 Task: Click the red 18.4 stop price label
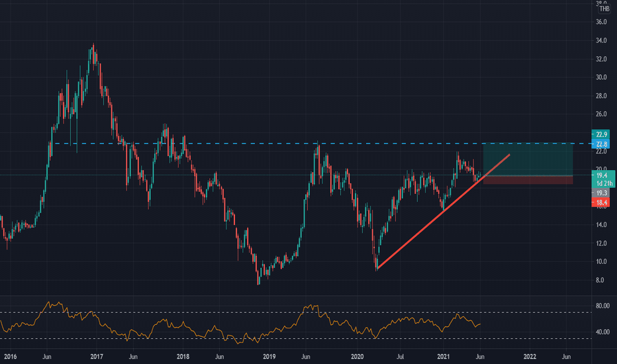tap(601, 203)
